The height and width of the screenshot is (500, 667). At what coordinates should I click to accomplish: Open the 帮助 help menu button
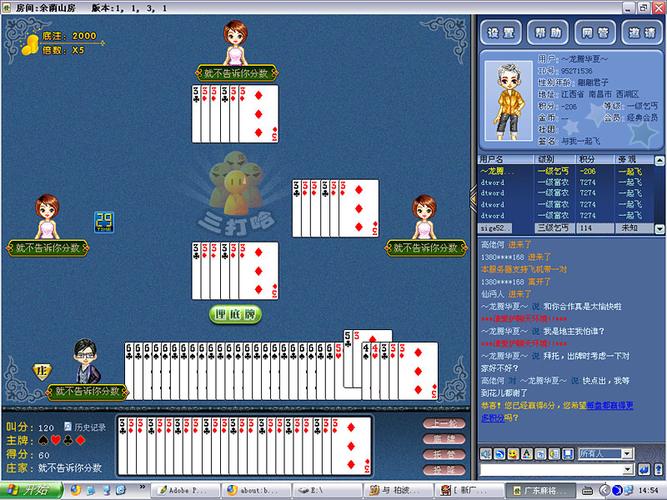[x=544, y=32]
